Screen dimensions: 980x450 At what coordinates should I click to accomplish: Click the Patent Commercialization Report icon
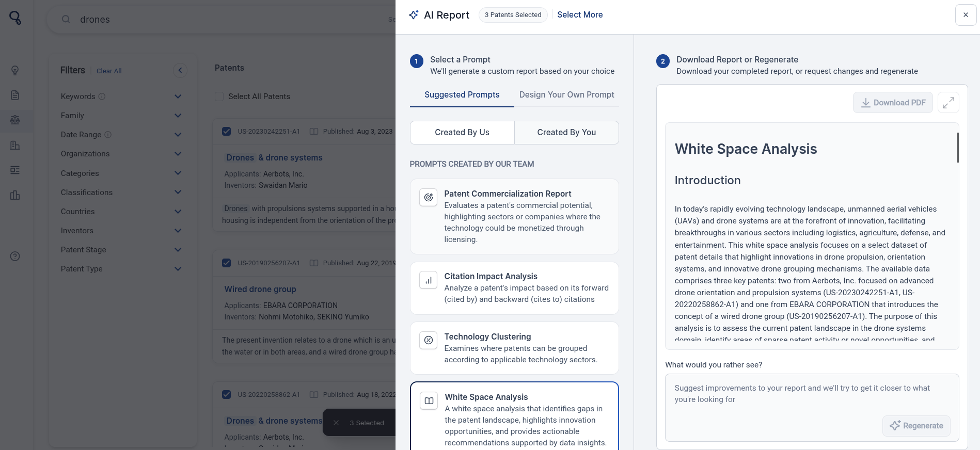[429, 197]
